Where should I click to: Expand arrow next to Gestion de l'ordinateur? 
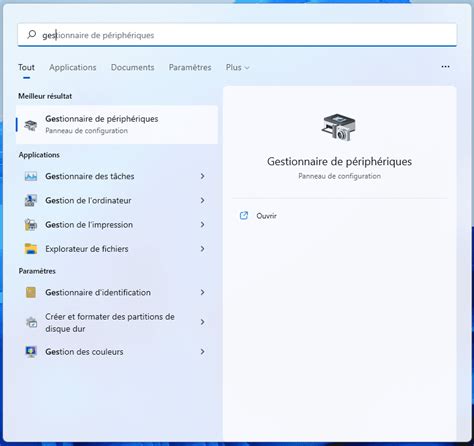point(202,200)
